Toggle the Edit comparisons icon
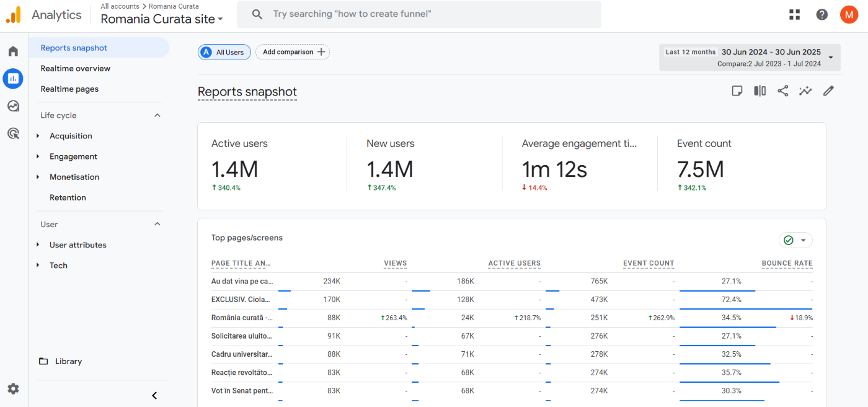Image resolution: width=868 pixels, height=407 pixels. coord(759,91)
